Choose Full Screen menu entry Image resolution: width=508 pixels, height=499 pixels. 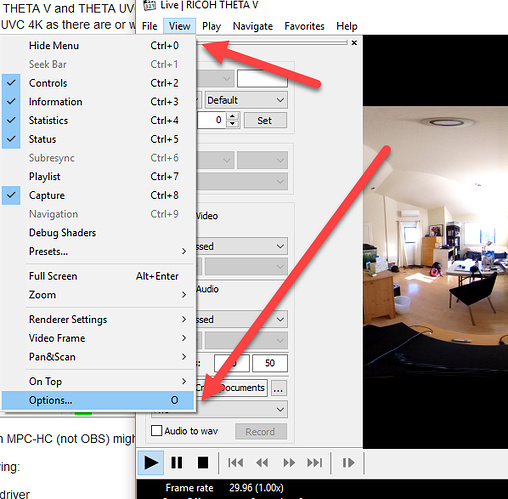click(98, 276)
